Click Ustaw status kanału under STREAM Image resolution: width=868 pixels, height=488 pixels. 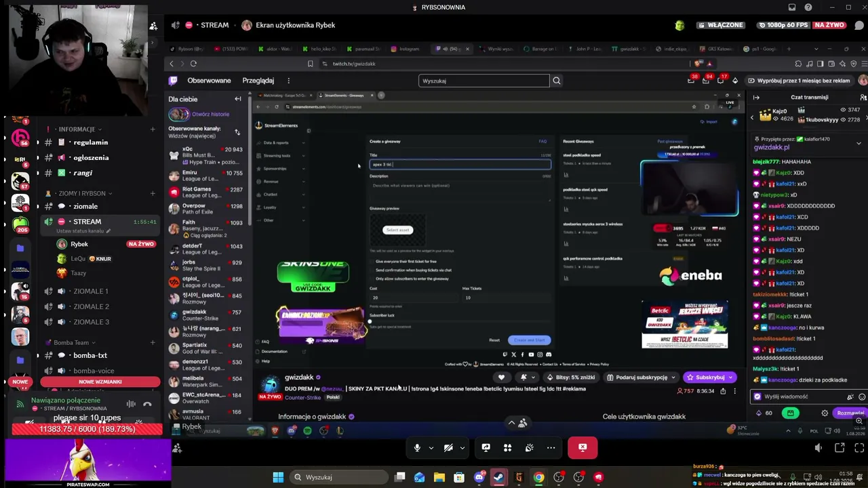[80, 231]
